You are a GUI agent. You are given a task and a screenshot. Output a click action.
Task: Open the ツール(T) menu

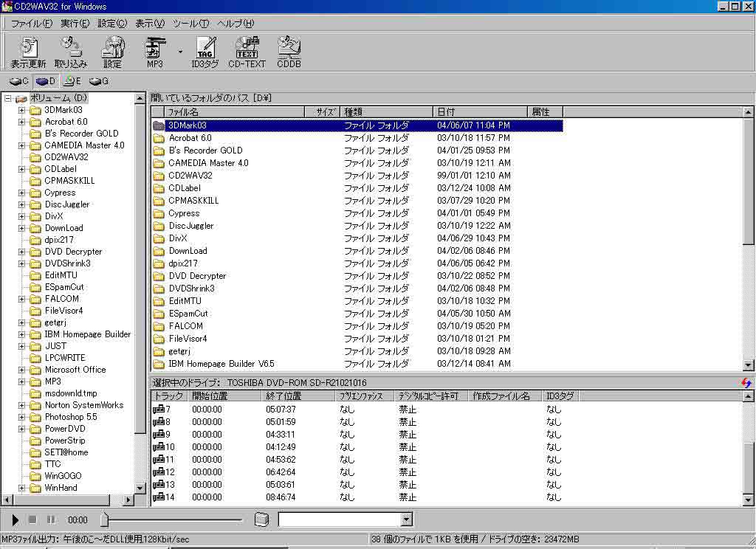click(191, 23)
